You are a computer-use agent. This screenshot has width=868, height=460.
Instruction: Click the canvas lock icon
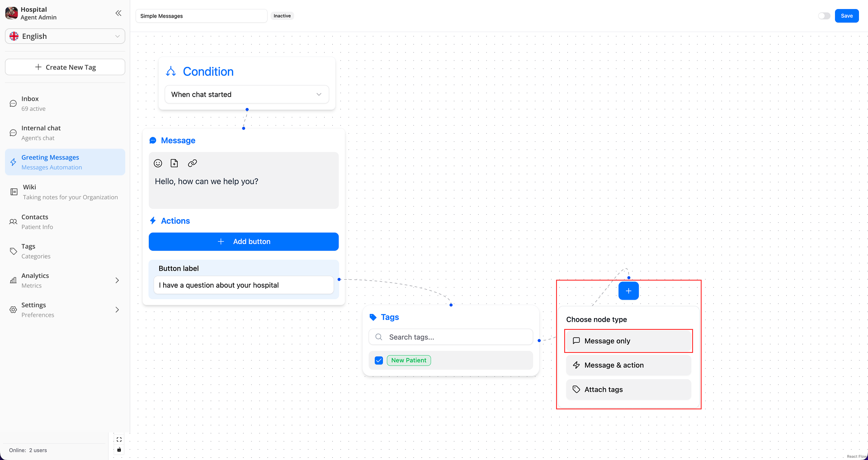point(119,450)
